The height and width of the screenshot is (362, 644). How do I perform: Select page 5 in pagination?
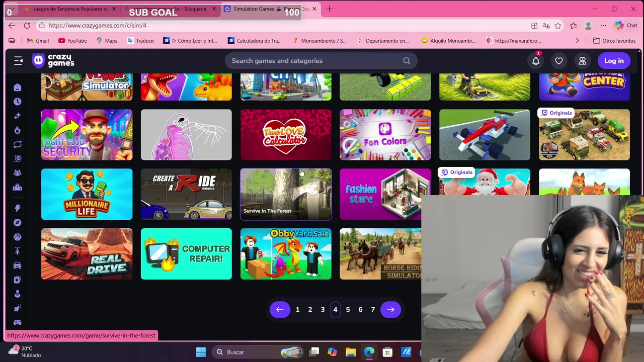click(348, 310)
